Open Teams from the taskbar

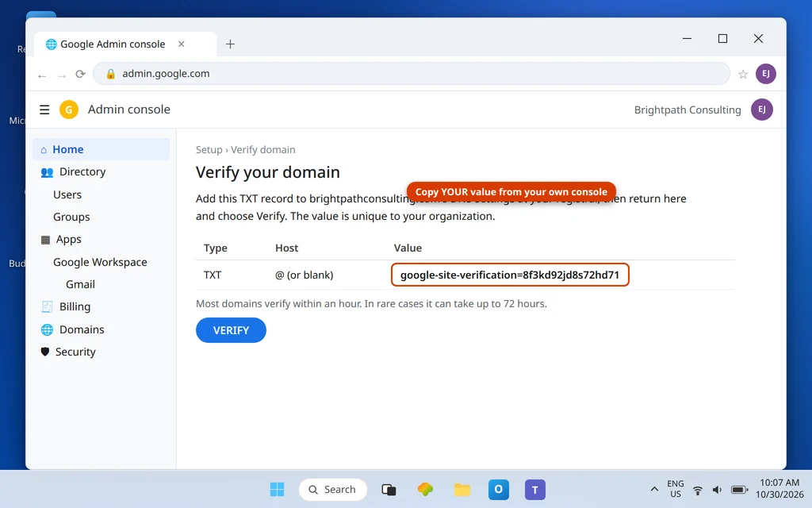tap(535, 489)
